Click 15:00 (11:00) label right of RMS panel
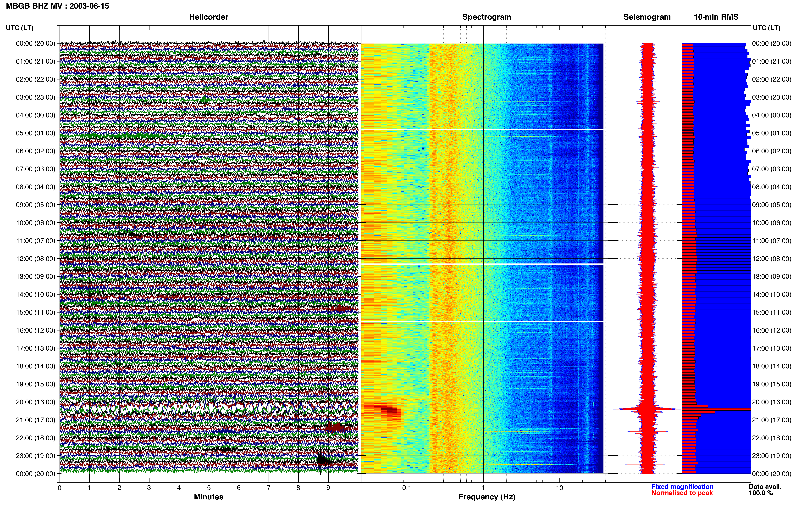Viewport: 812px width, 508px height. coord(771,313)
